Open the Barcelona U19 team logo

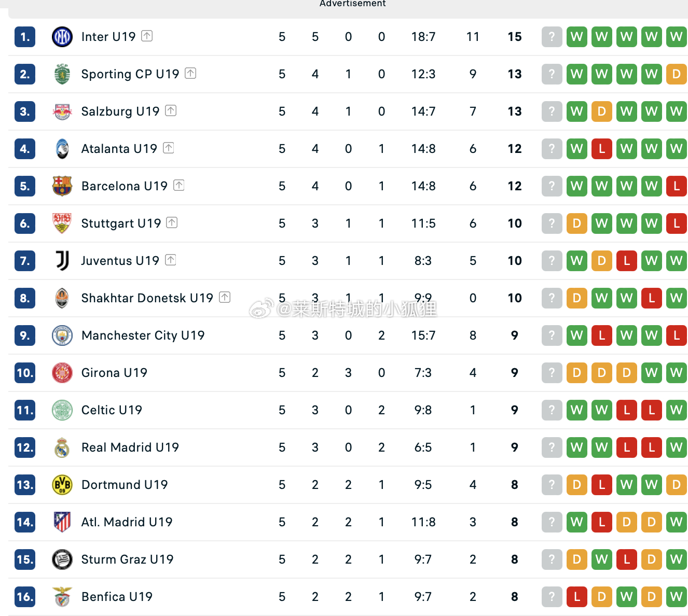[x=62, y=186]
